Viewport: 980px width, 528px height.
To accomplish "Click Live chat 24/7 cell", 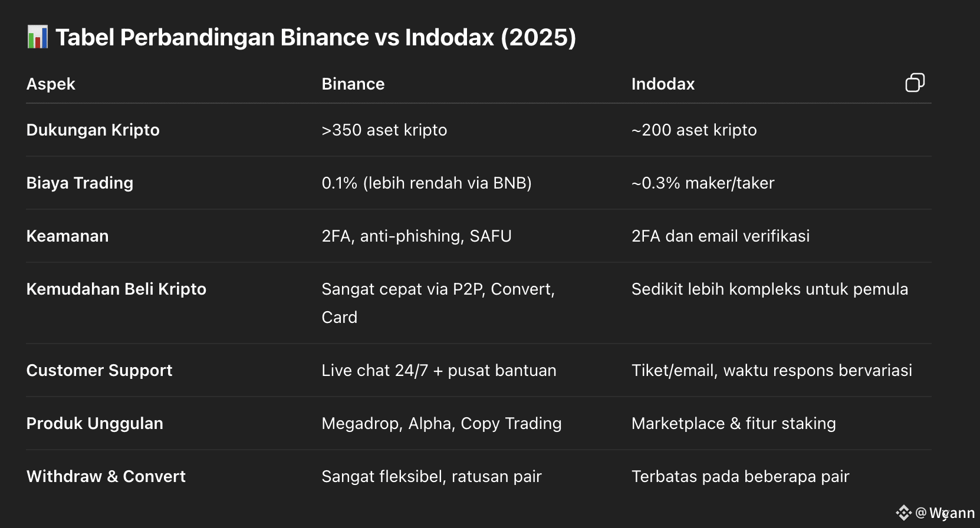I will coord(439,370).
